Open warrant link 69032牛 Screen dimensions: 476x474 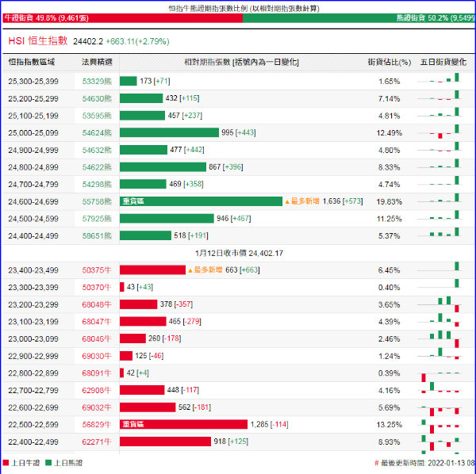click(97, 407)
